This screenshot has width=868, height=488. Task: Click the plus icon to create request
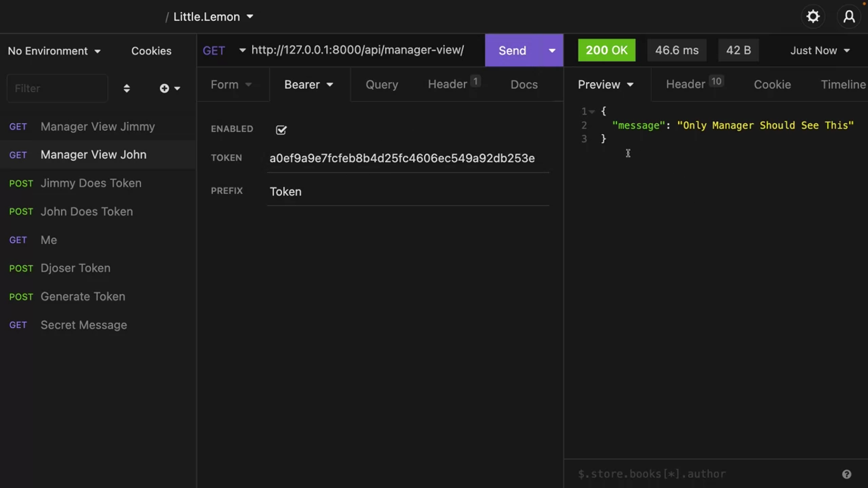(x=165, y=88)
